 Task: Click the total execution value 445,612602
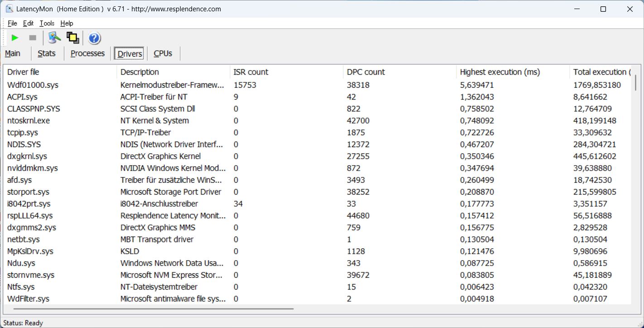(x=595, y=156)
